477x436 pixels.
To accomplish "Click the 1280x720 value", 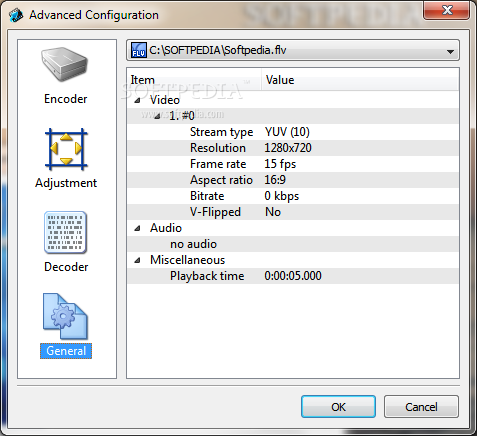I will [x=288, y=148].
